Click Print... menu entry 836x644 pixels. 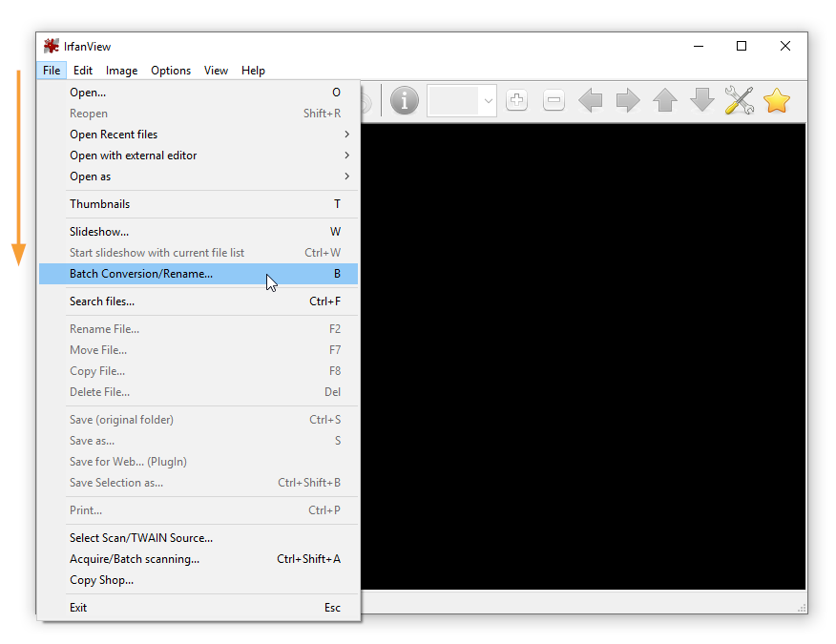coord(199,510)
